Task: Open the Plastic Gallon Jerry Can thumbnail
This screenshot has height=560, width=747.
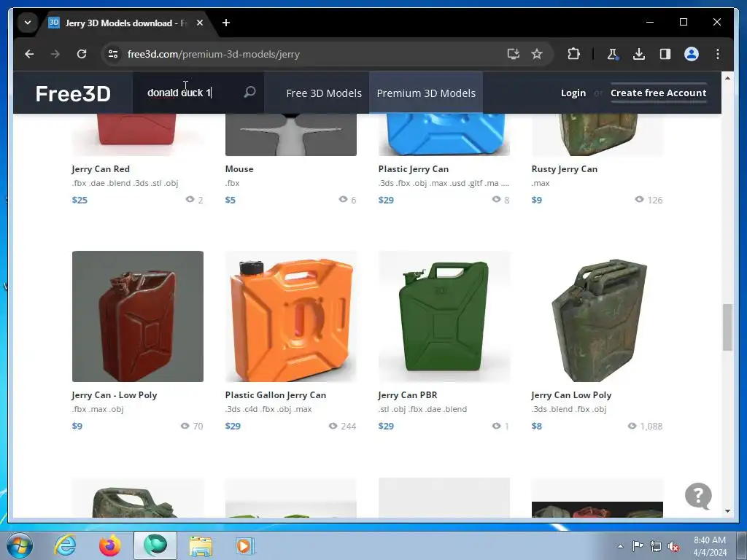Action: (x=290, y=316)
